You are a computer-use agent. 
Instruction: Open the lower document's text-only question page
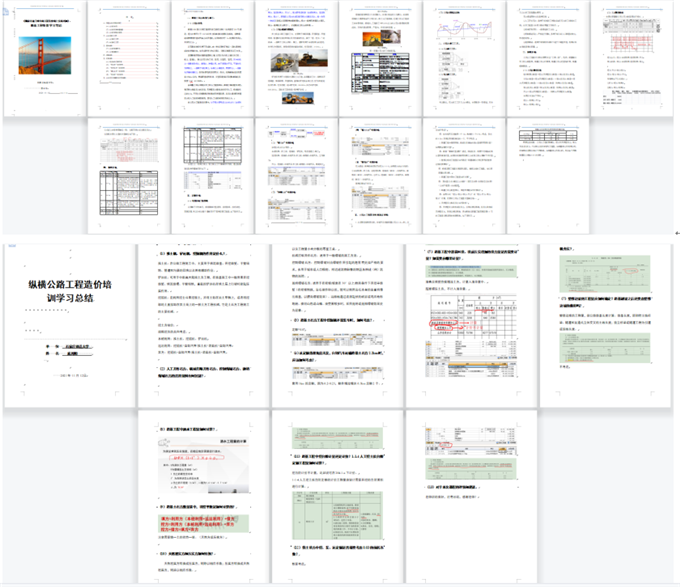pyautogui.click(x=203, y=326)
